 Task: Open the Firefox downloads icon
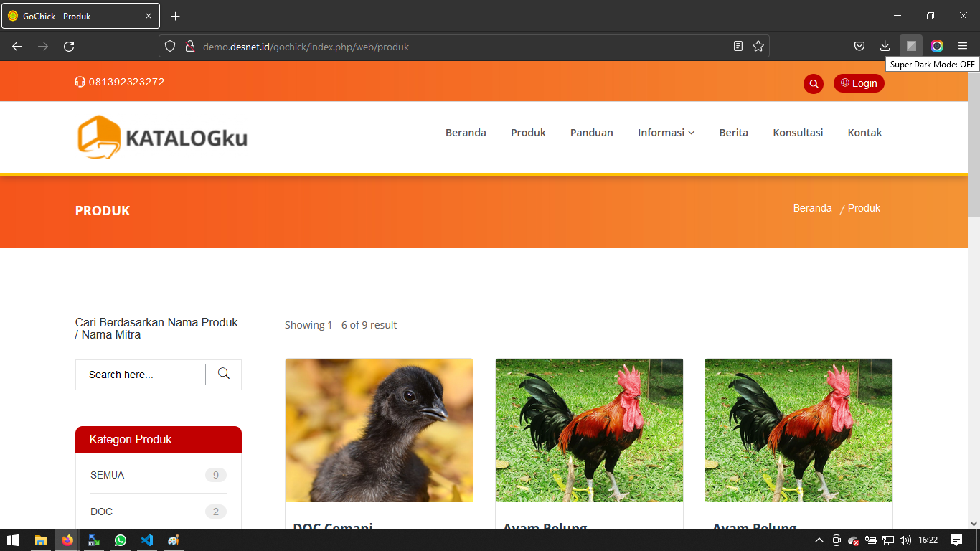885,46
